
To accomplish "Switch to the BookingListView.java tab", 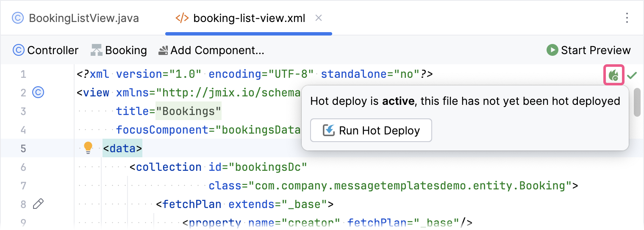I will [76, 18].
